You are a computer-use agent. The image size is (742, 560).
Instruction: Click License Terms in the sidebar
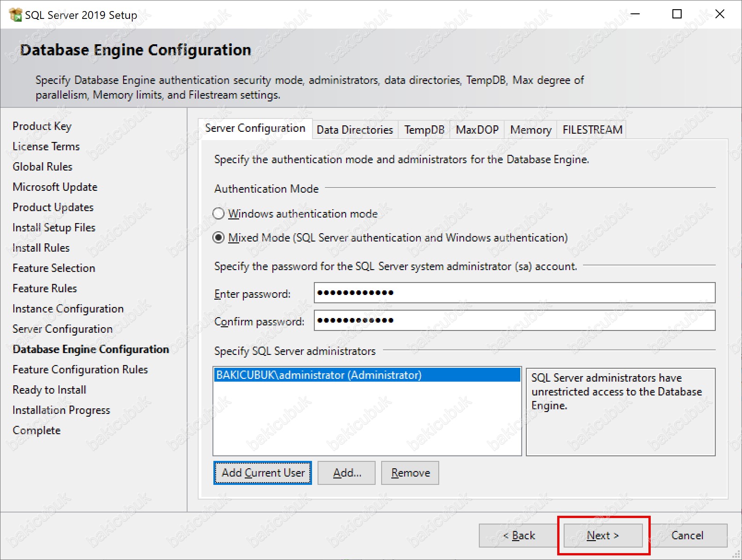tap(46, 147)
